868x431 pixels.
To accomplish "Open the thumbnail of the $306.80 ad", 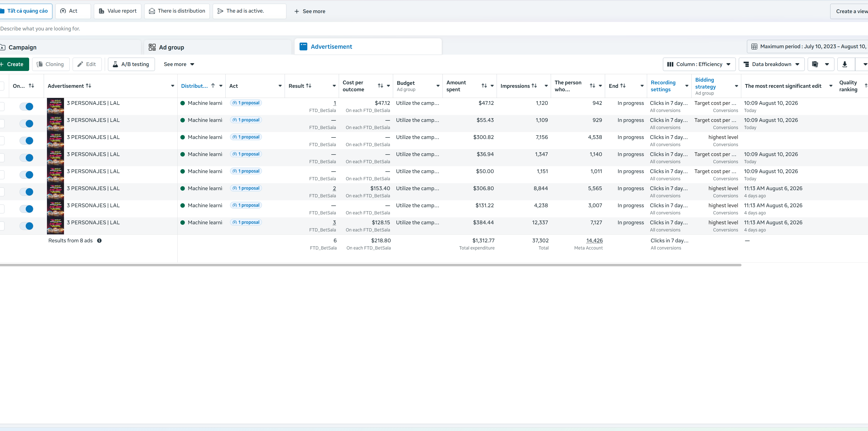I will tap(55, 192).
